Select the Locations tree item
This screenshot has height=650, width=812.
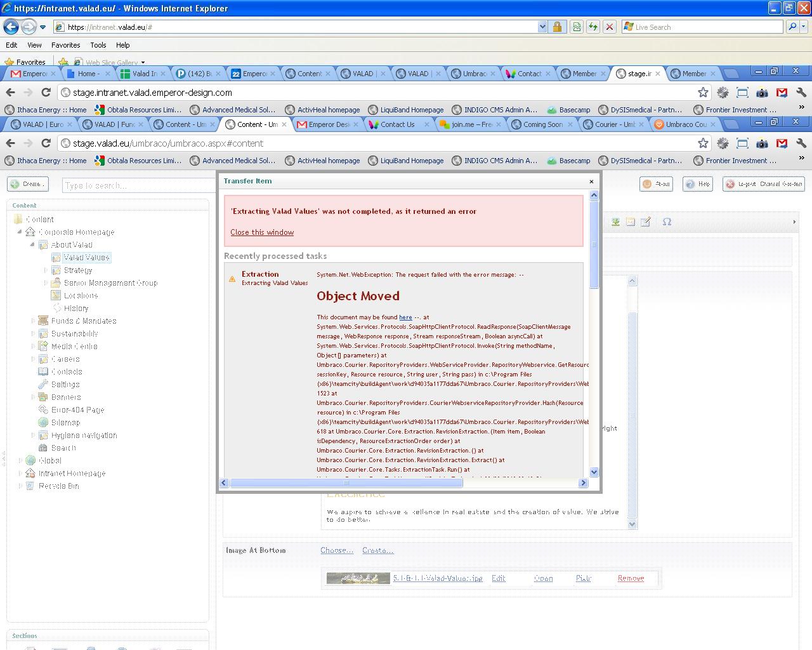(81, 296)
